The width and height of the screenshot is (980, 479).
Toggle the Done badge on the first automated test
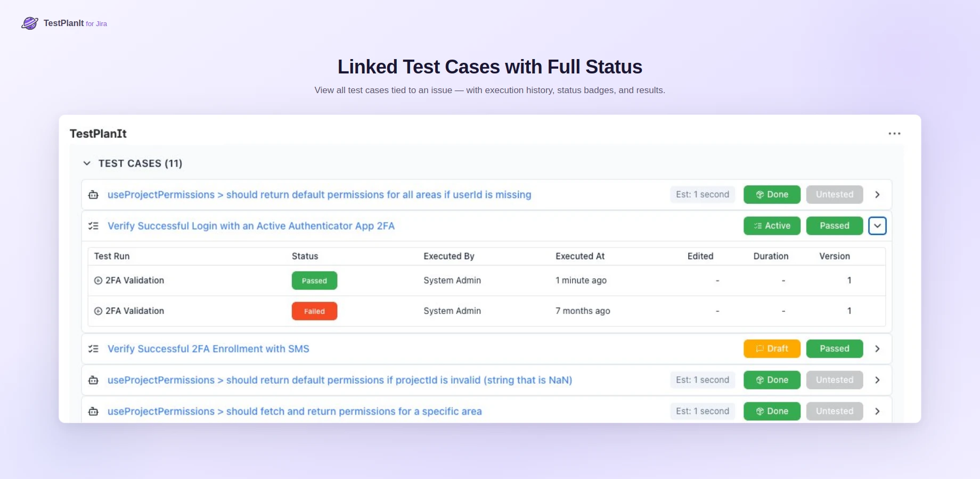[772, 194]
